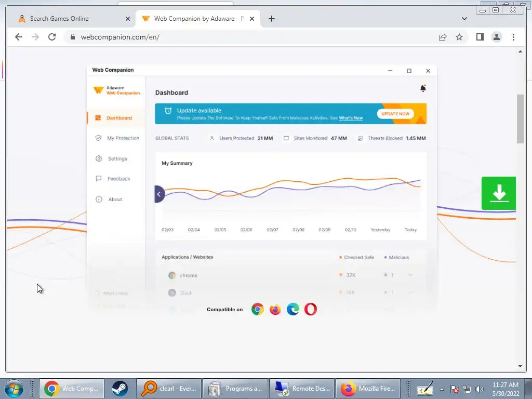Screen dimensions: 532x399
Task: Click the Firefox compatible browser icon
Action: [x=275, y=310]
